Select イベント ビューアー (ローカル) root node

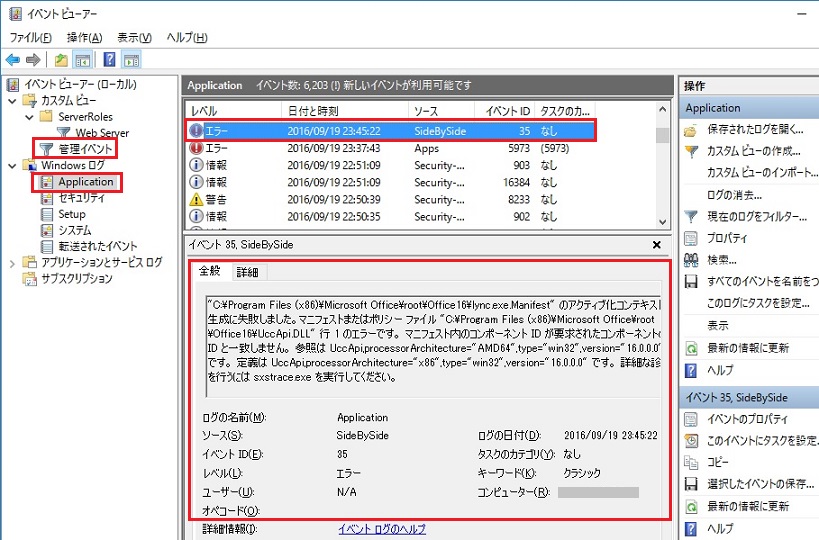80,85
